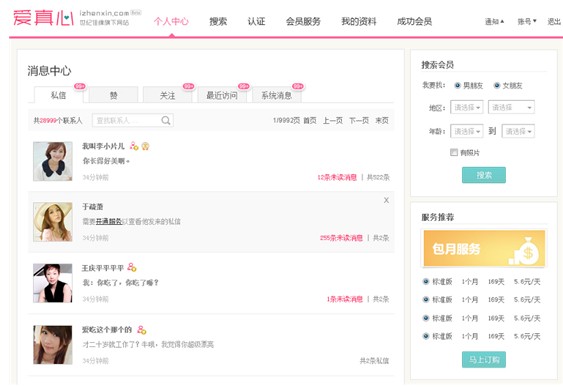Click the 开通服务 link in 于薇蕾 message
Screen dimensions: 563x387
point(109,222)
